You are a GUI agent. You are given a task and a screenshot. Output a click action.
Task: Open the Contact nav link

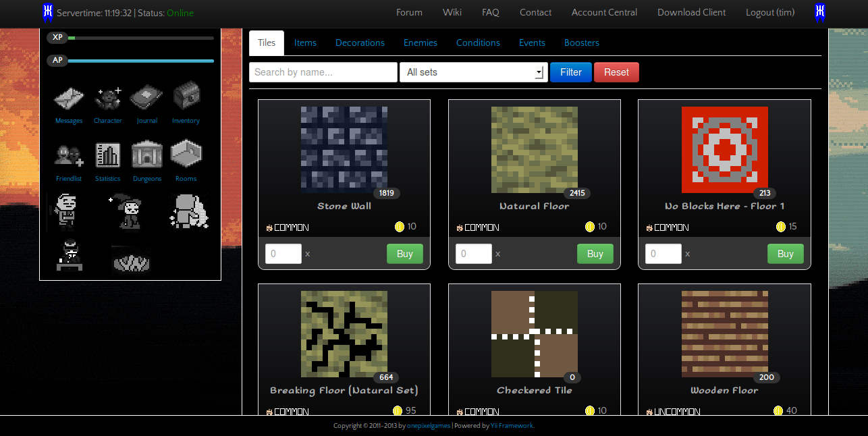[x=535, y=13]
